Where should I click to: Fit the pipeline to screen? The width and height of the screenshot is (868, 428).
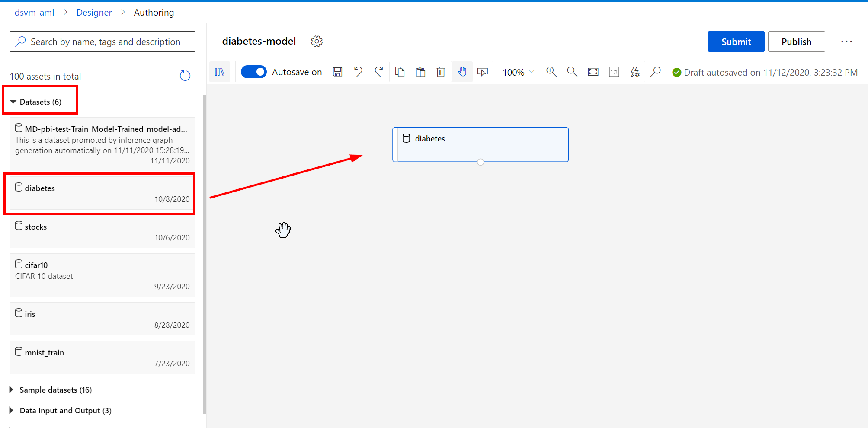(593, 72)
